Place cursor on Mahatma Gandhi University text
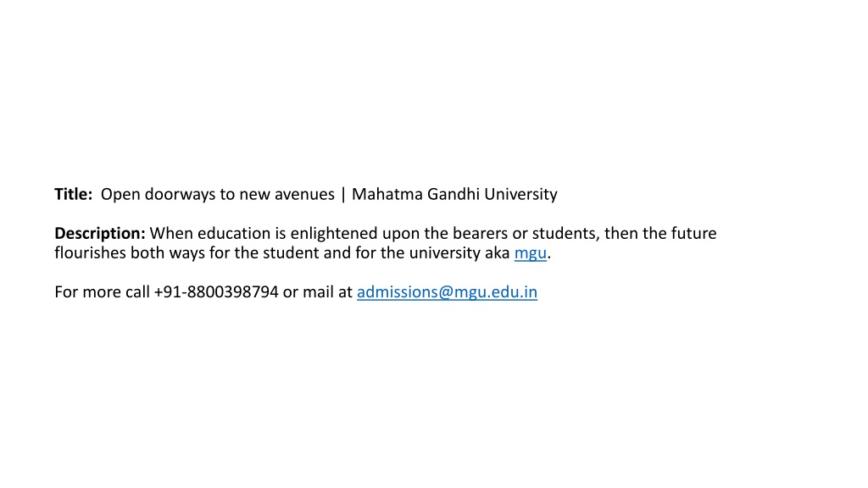 pyautogui.click(x=454, y=194)
